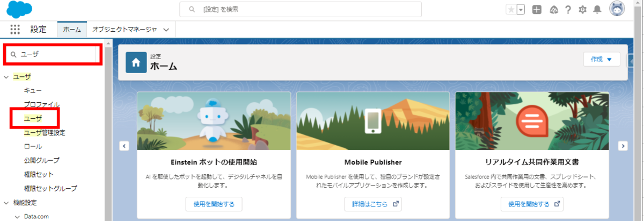
Task: Click 詳細はこちら on the Mobile Publisher card
Action: click(372, 204)
